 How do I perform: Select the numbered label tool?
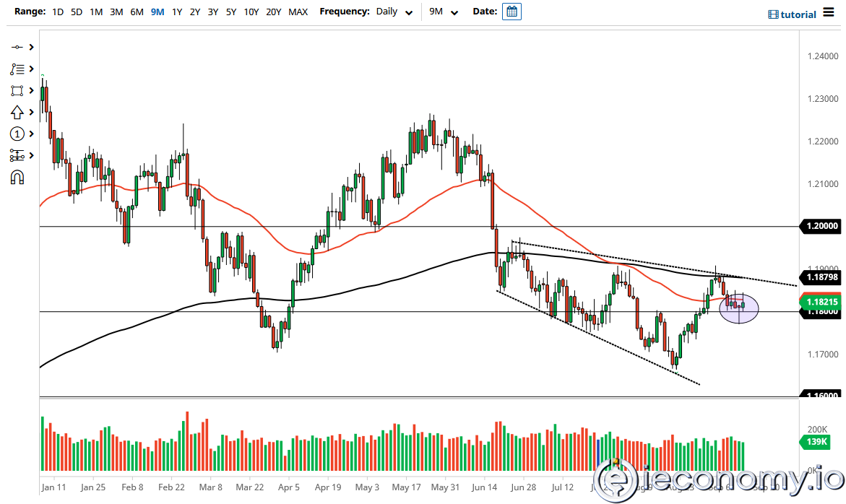point(17,134)
